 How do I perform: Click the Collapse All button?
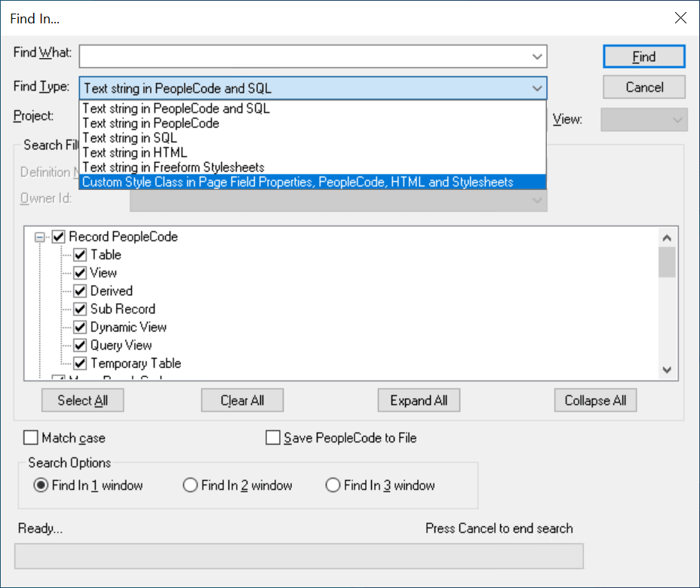pyautogui.click(x=596, y=400)
